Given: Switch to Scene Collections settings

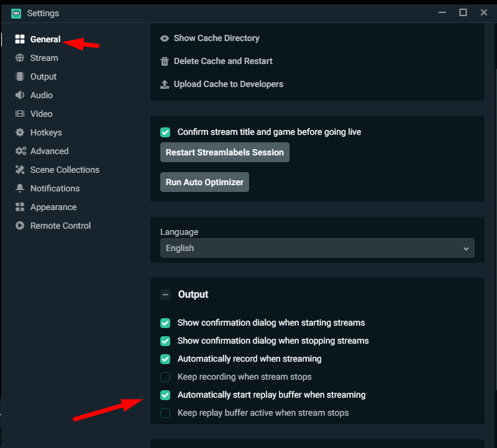Looking at the screenshot, I should point(65,170).
